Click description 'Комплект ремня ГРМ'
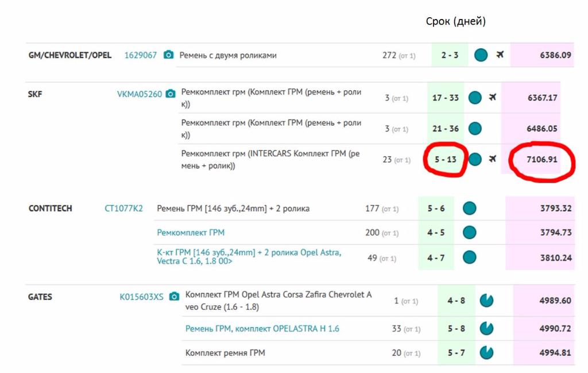This screenshot has width=588, height=373. [x=225, y=353]
